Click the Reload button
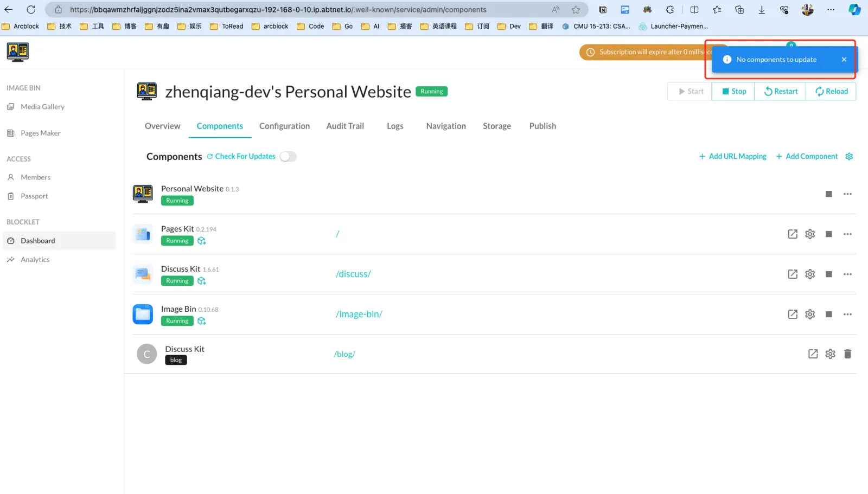 coord(831,92)
